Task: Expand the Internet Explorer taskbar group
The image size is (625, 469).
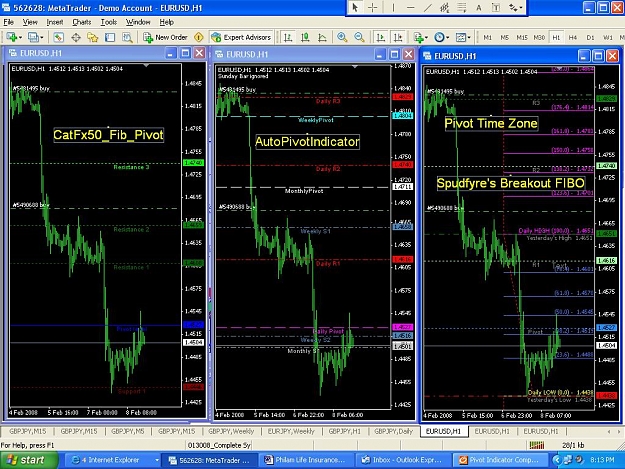Action: (157, 460)
